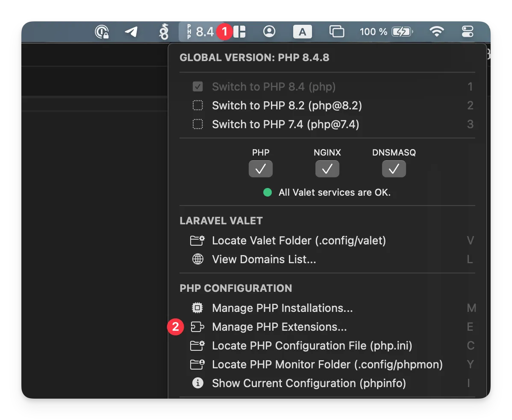
Task: Open the window tiling layout menu bar icon
Action: (x=240, y=32)
